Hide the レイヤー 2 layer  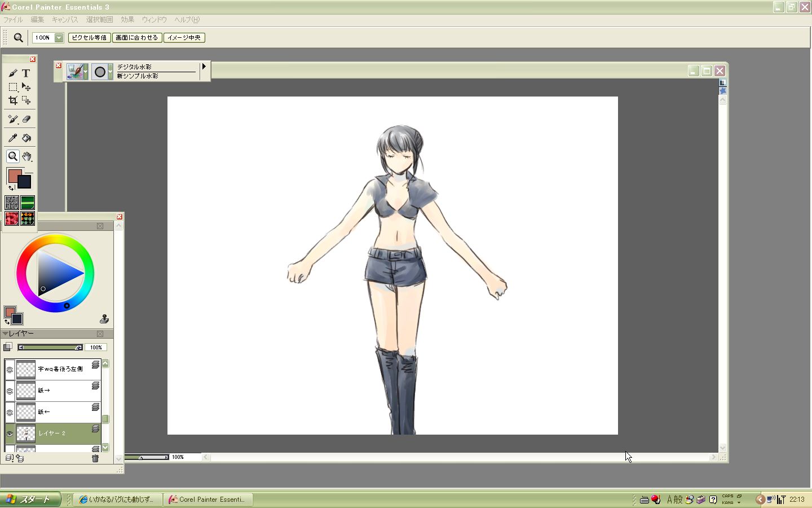click(10, 433)
